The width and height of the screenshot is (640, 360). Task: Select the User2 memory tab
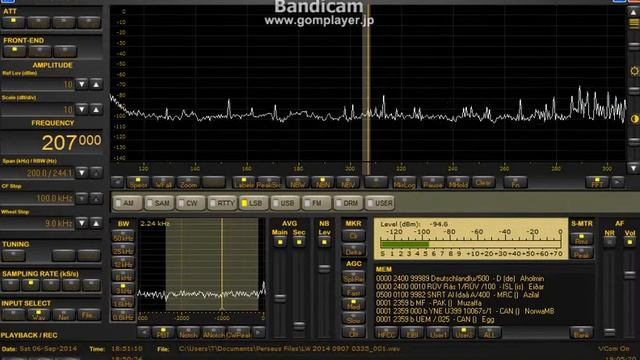[463, 333]
